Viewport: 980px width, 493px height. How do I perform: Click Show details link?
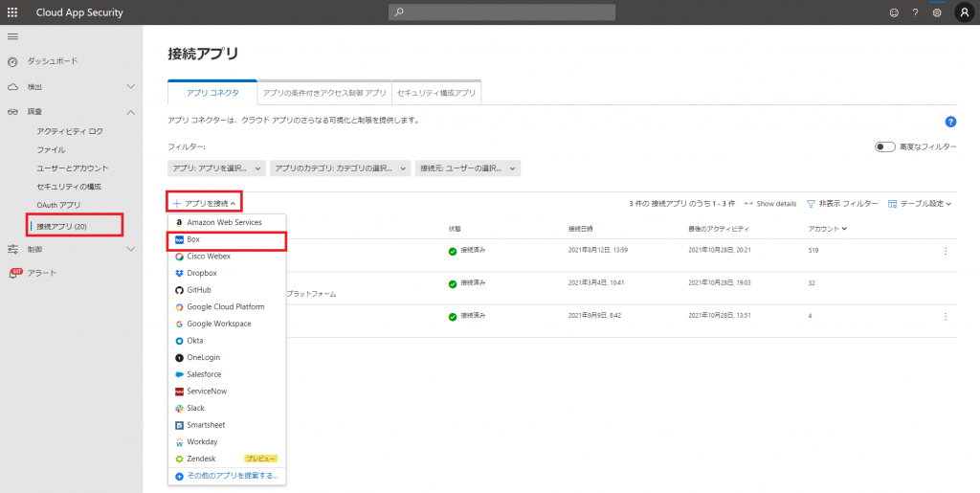click(x=770, y=204)
